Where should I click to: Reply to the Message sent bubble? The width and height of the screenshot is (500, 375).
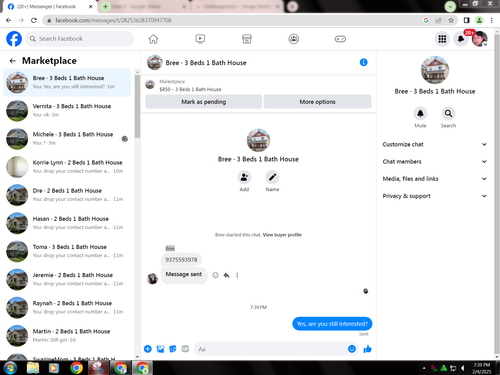227,275
